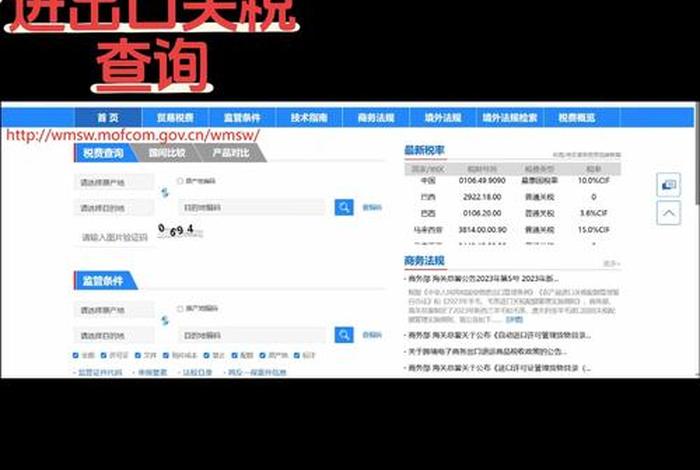Open the 法检目录 link
Viewport: 700px width, 470px height.
197,372
